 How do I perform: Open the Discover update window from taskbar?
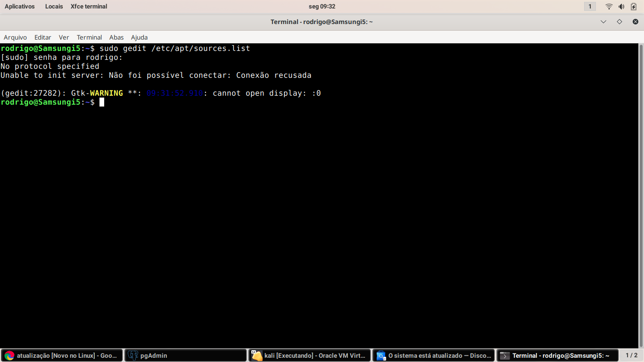[x=434, y=355]
